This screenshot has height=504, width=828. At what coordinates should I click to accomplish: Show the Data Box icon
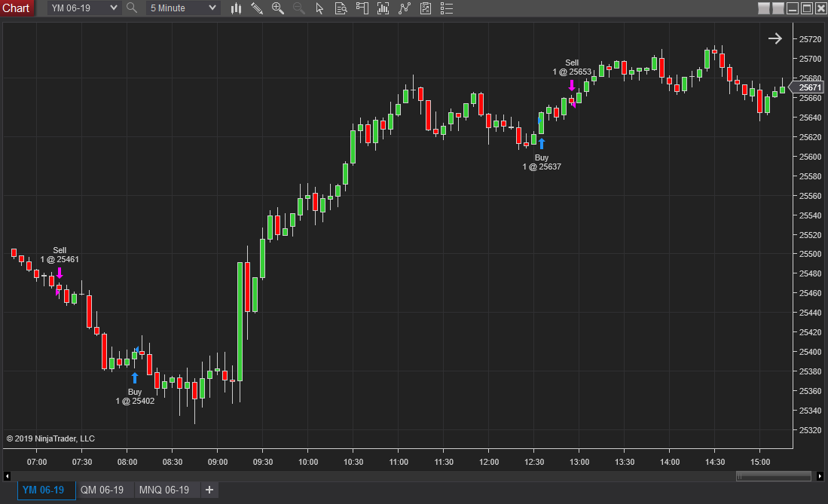(341, 8)
